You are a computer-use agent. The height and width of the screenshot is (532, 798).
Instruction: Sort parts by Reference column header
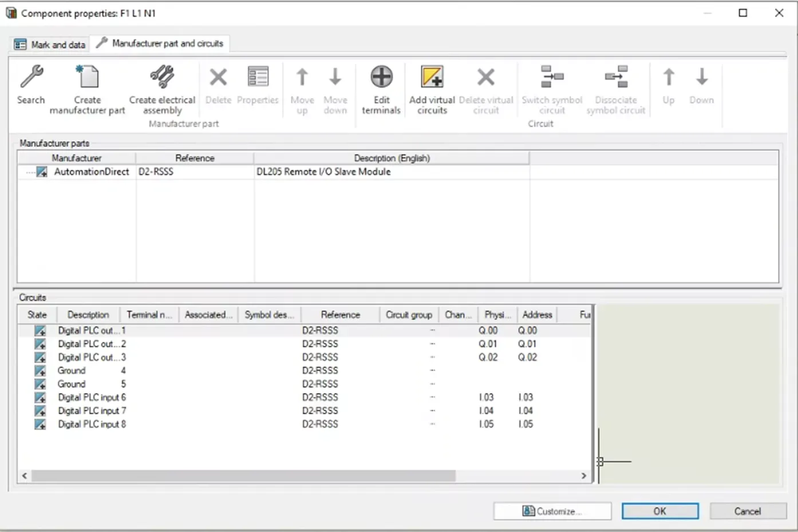coord(195,158)
